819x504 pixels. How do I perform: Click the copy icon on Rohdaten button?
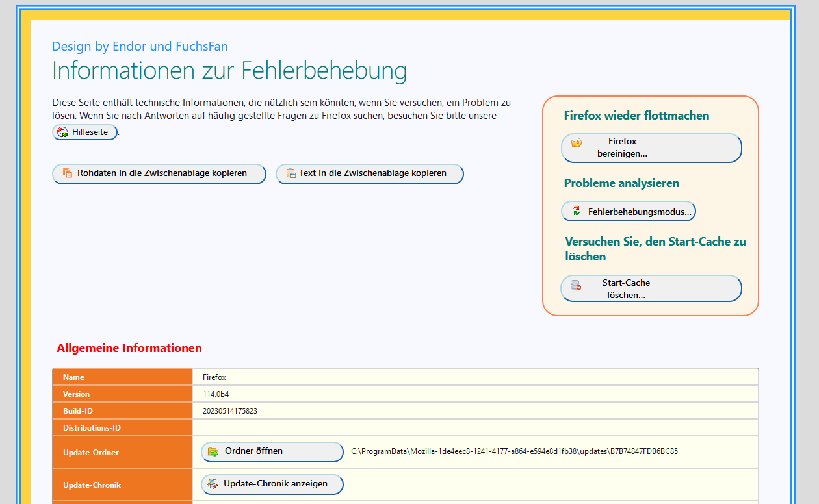(x=67, y=173)
